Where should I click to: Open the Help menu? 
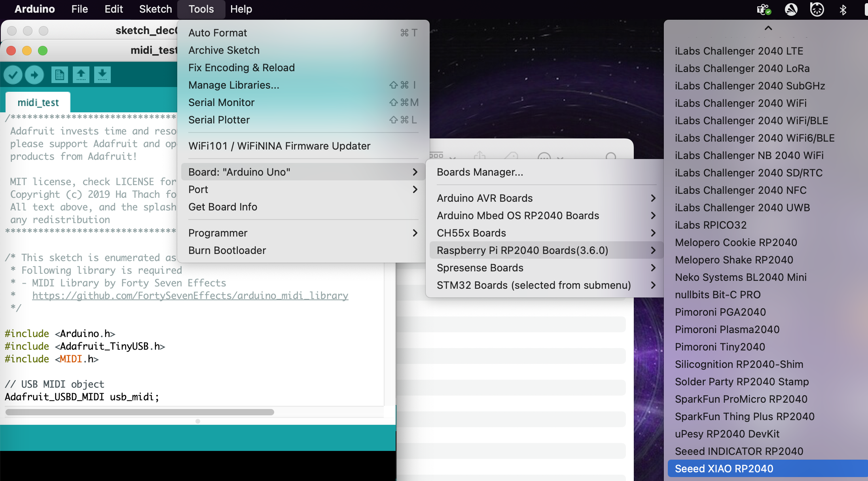(x=241, y=9)
